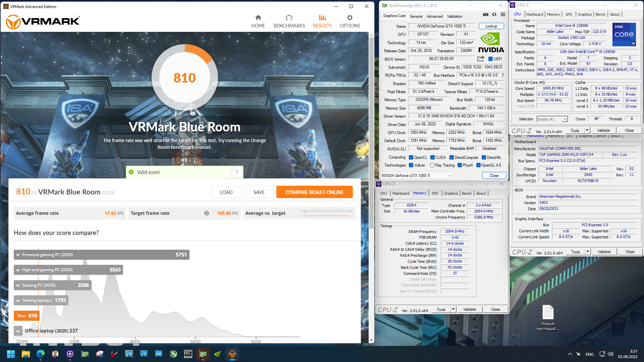Expand Office laptop (2020) row

coord(18,331)
